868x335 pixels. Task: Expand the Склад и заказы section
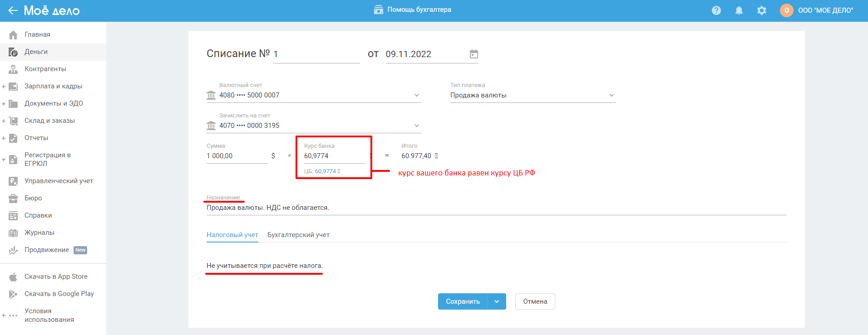4,121
